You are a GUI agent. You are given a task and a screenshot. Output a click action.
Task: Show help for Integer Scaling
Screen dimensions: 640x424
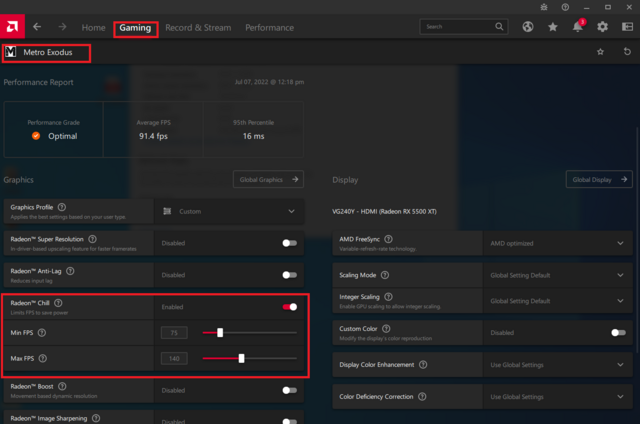(389, 297)
